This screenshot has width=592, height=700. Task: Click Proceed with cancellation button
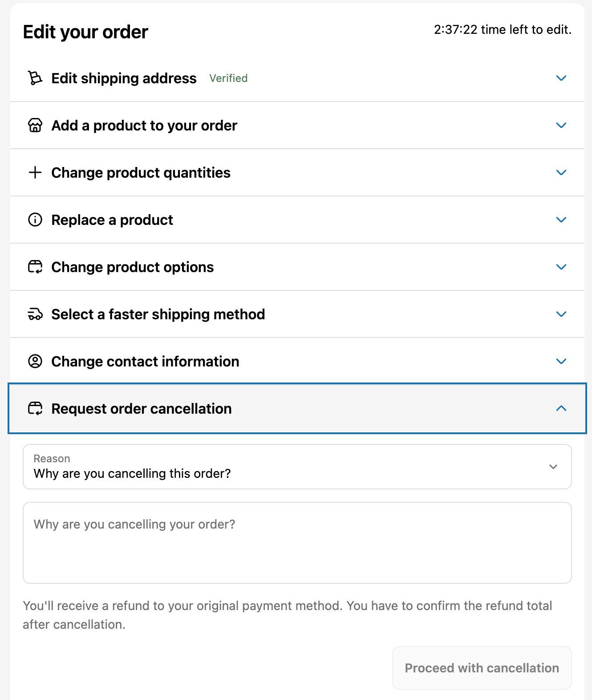[482, 668]
